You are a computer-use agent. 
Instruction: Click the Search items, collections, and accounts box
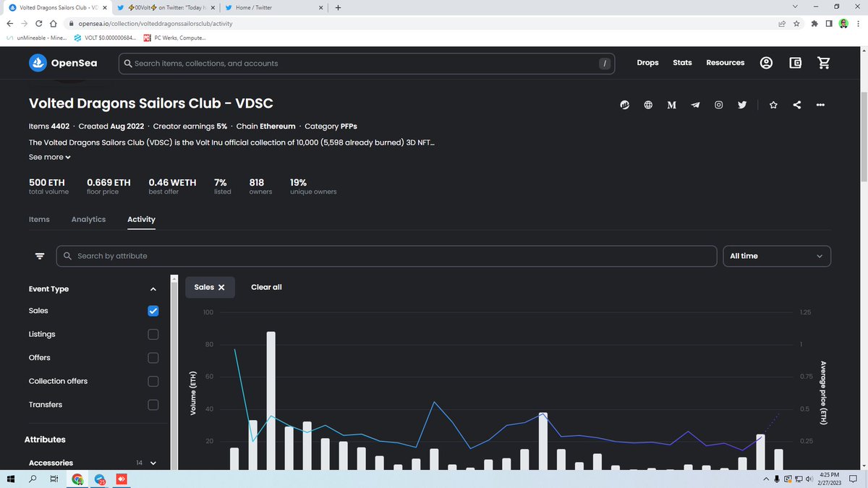pos(367,64)
